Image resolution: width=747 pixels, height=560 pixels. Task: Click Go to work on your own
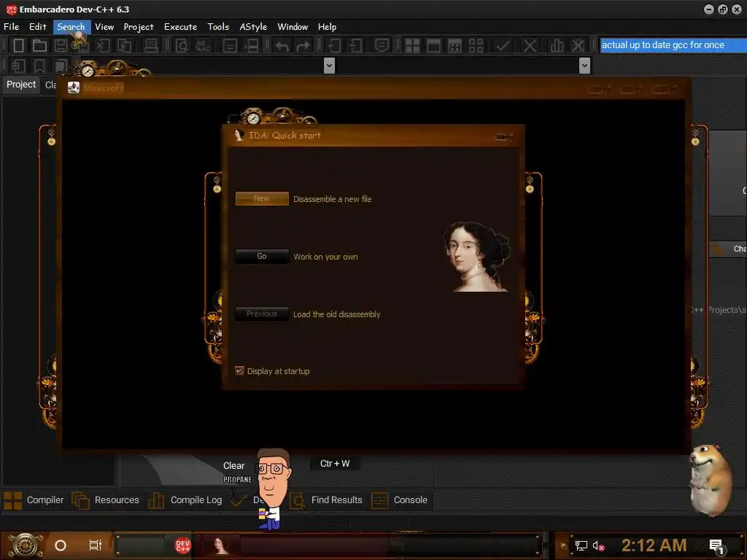coord(262,256)
